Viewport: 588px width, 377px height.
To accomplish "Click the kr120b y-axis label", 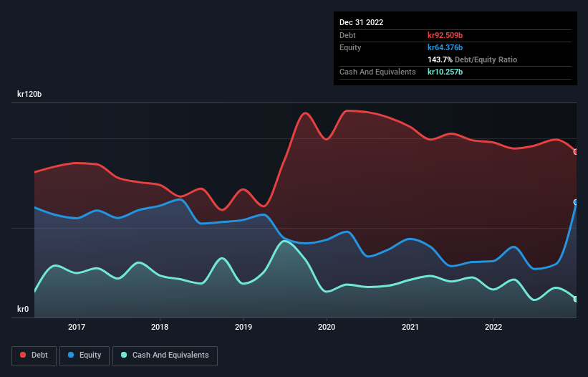I will 29,94.
